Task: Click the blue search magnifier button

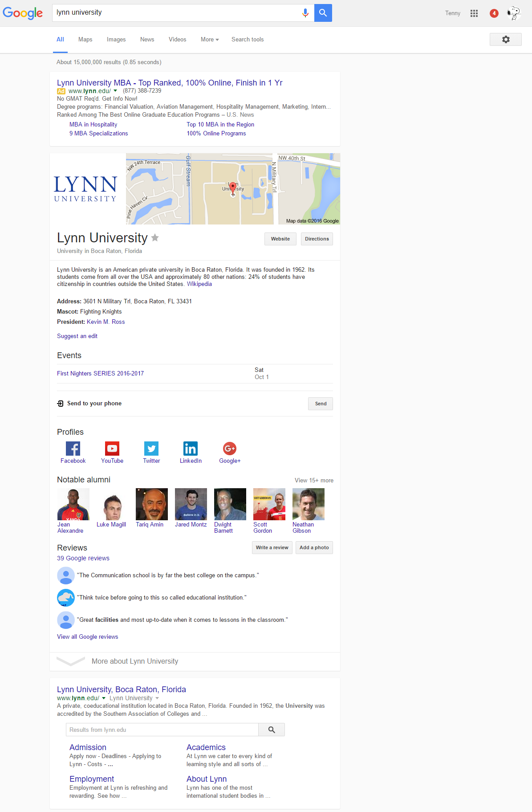Action: tap(323, 13)
